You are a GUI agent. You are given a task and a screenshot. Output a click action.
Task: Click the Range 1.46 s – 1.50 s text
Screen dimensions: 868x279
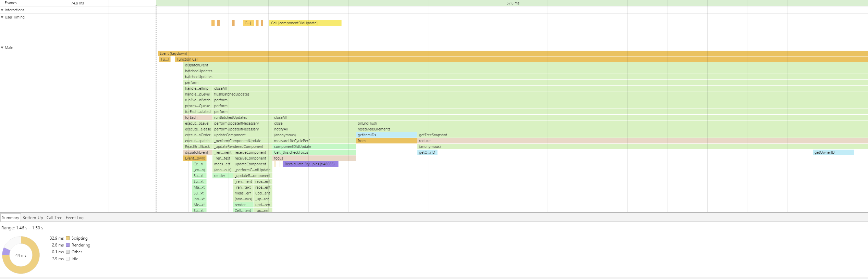point(22,228)
